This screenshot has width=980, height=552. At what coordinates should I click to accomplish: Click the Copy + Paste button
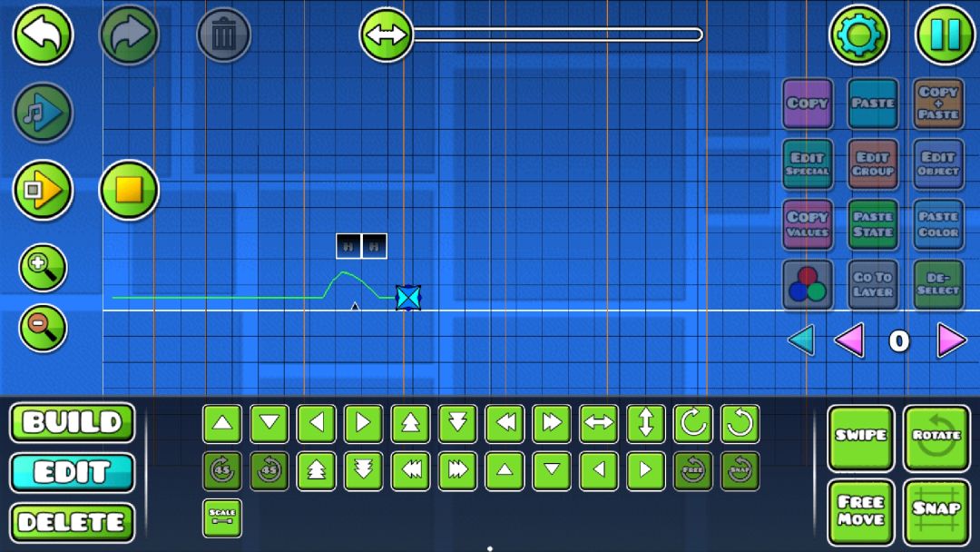(938, 103)
